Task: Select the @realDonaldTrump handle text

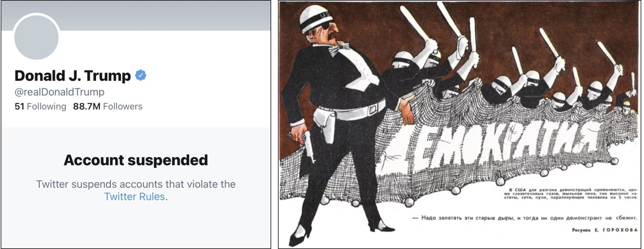Action: click(60, 92)
